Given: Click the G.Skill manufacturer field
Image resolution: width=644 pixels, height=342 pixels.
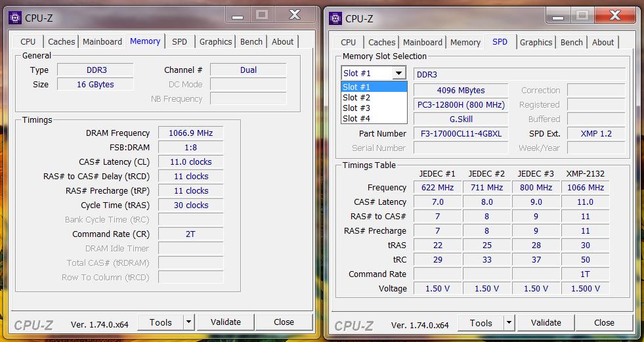Looking at the screenshot, I should tap(461, 119).
